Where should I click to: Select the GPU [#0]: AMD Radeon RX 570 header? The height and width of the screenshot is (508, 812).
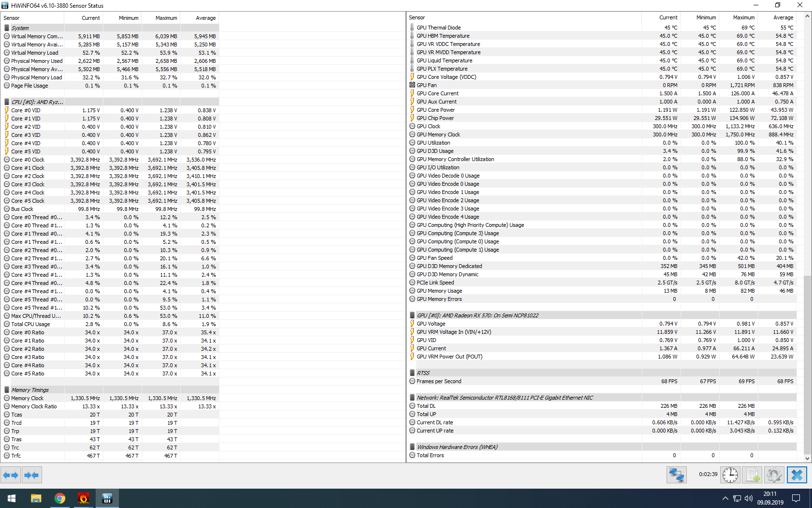point(602,315)
